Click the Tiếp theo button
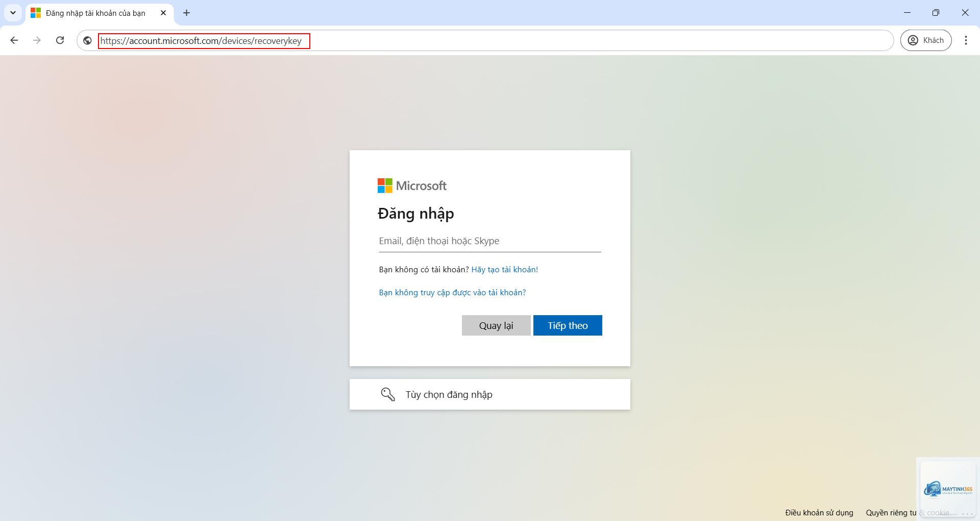Image resolution: width=980 pixels, height=521 pixels. (568, 325)
